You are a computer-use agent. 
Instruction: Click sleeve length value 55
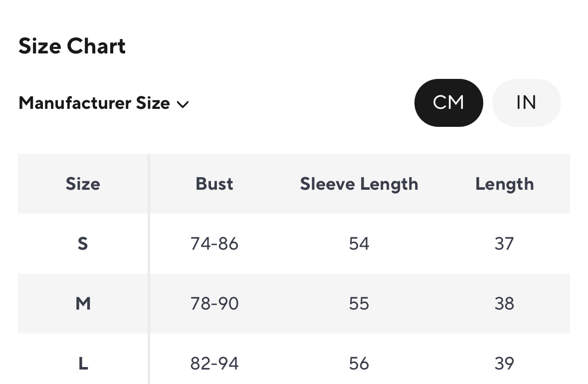(359, 304)
